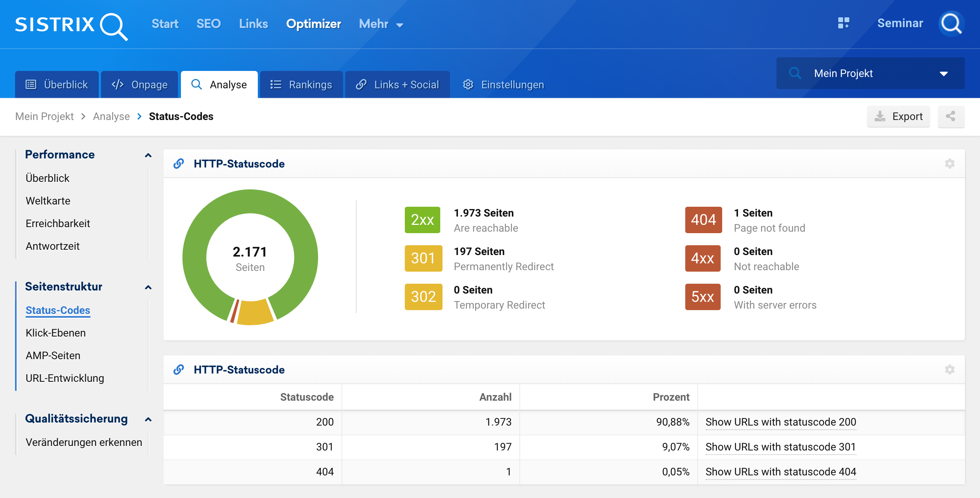Click link icon beside lower HTTP-Statuscode title
The width and height of the screenshot is (980, 498).
(x=179, y=370)
